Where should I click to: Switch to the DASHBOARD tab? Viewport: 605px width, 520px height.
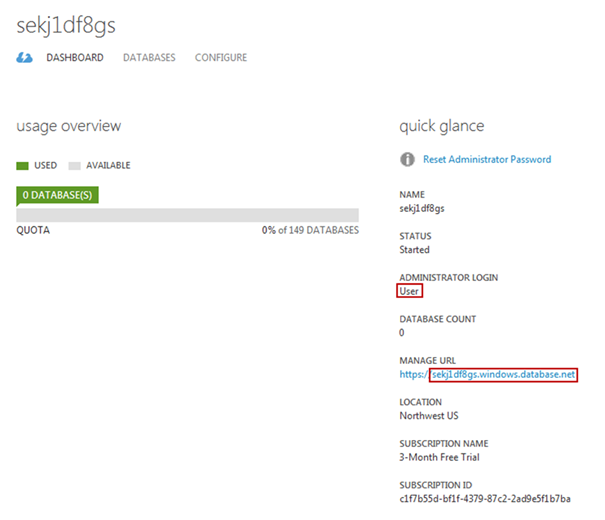(x=75, y=57)
